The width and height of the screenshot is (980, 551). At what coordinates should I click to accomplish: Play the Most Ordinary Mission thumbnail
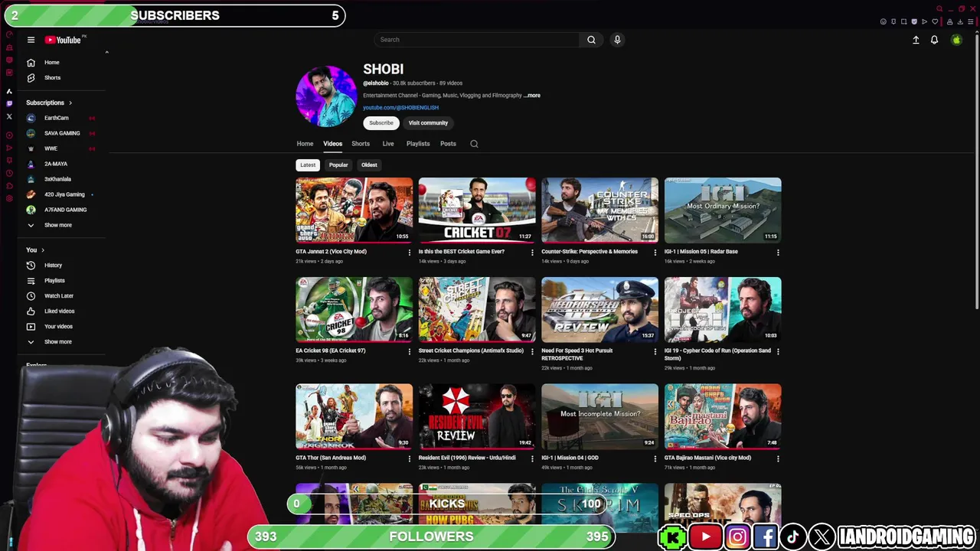coord(723,210)
